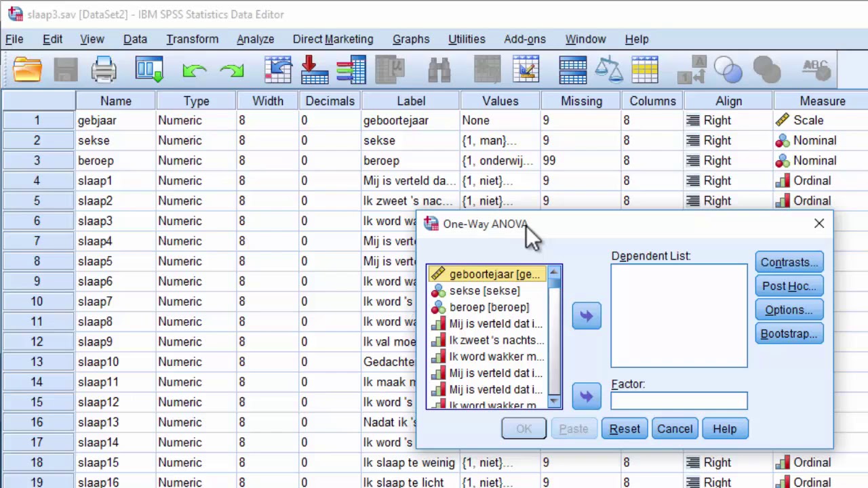Click the Save floppy disk icon
868x488 pixels.
[66, 69]
